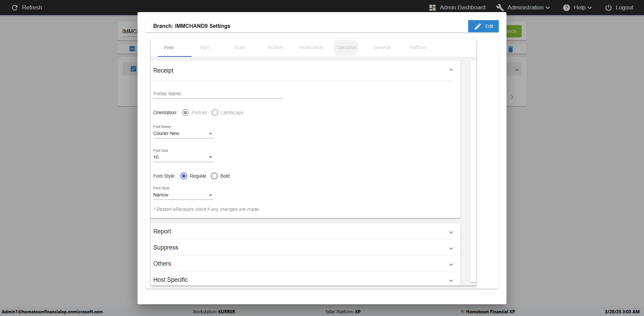Click the pencil Edit button

[483, 26]
